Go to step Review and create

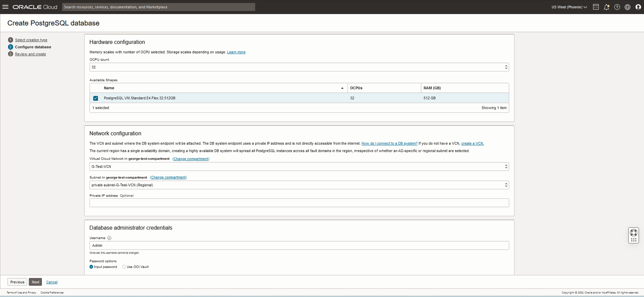click(x=30, y=54)
